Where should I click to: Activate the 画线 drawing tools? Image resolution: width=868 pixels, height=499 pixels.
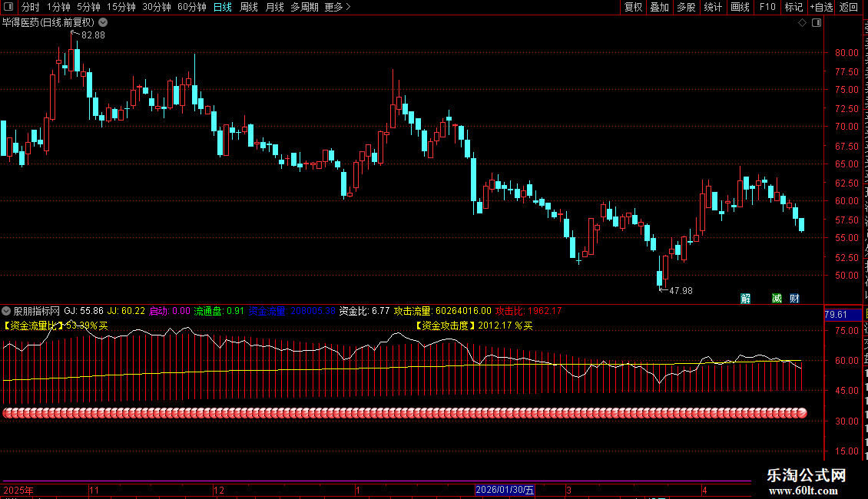coord(740,7)
